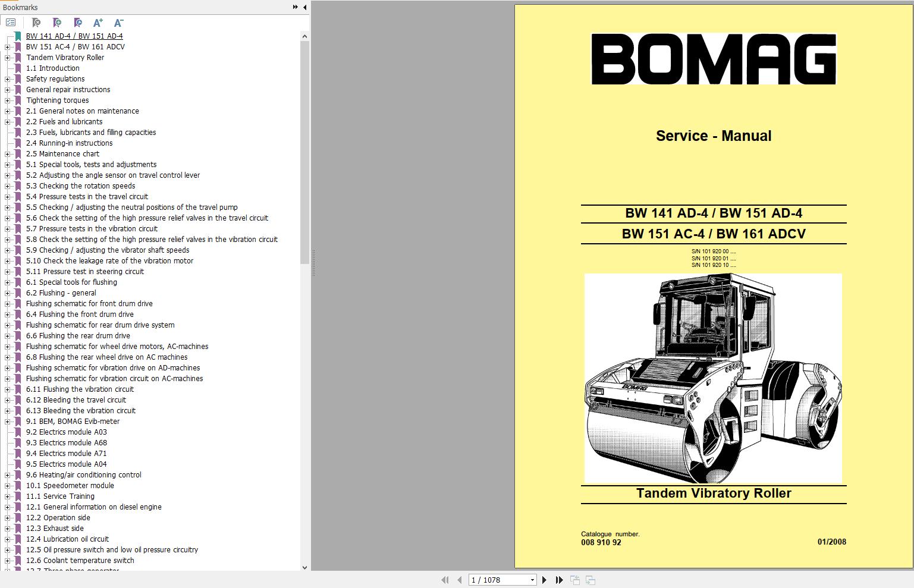
Task: Open 6.8 Flushing rear wheel drive on AC machines
Action: [x=106, y=357]
